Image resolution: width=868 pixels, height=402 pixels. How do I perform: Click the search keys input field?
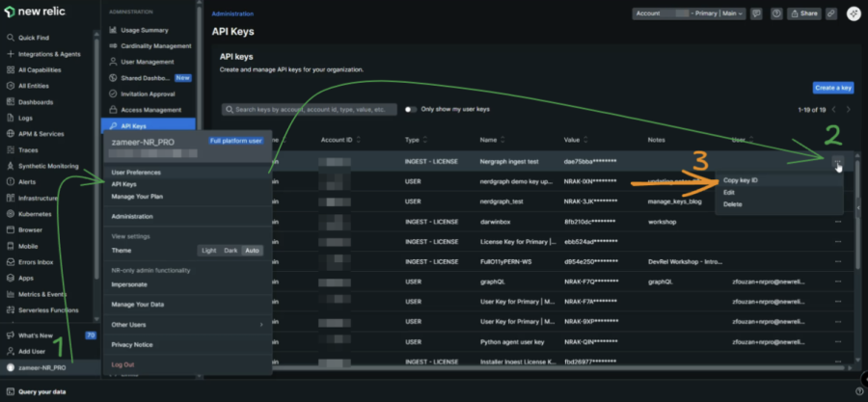(x=310, y=110)
